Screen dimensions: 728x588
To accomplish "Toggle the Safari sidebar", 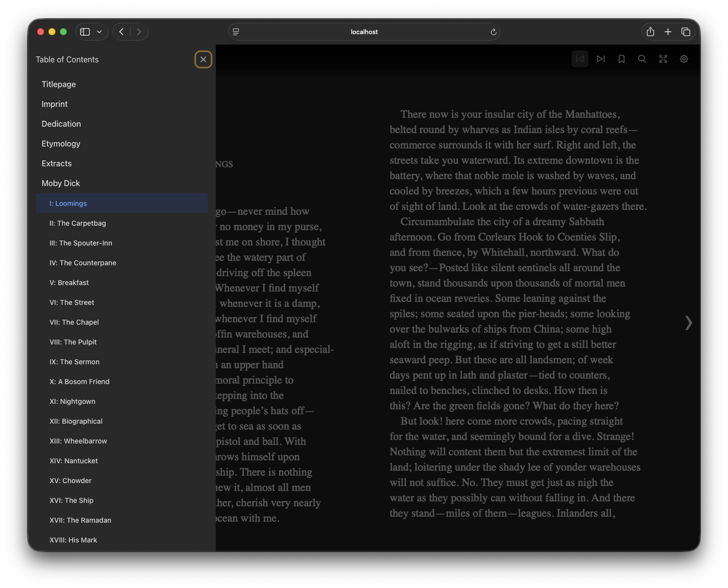I will pos(84,31).
